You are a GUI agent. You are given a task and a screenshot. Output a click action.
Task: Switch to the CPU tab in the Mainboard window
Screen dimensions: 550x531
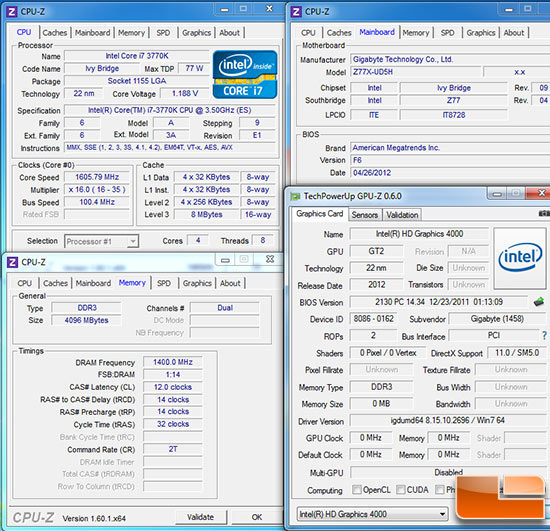click(308, 33)
